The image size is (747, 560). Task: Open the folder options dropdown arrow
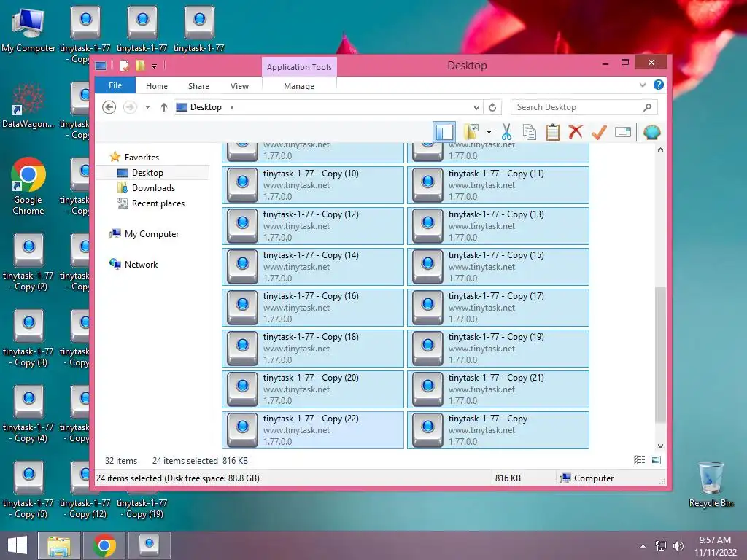[489, 132]
